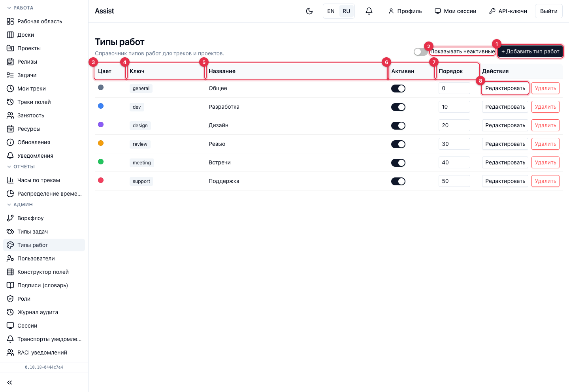
Task: Collapse the АДМИН sidebar section
Action: [x=20, y=205]
